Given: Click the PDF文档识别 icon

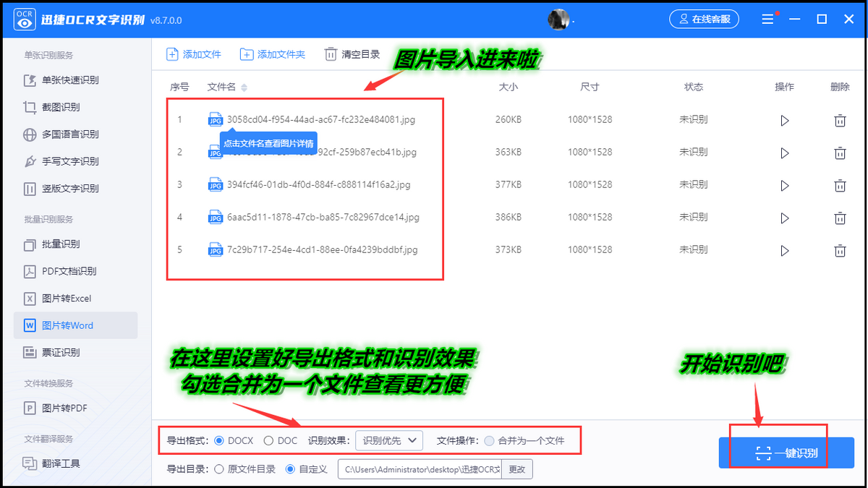Looking at the screenshot, I should (30, 271).
